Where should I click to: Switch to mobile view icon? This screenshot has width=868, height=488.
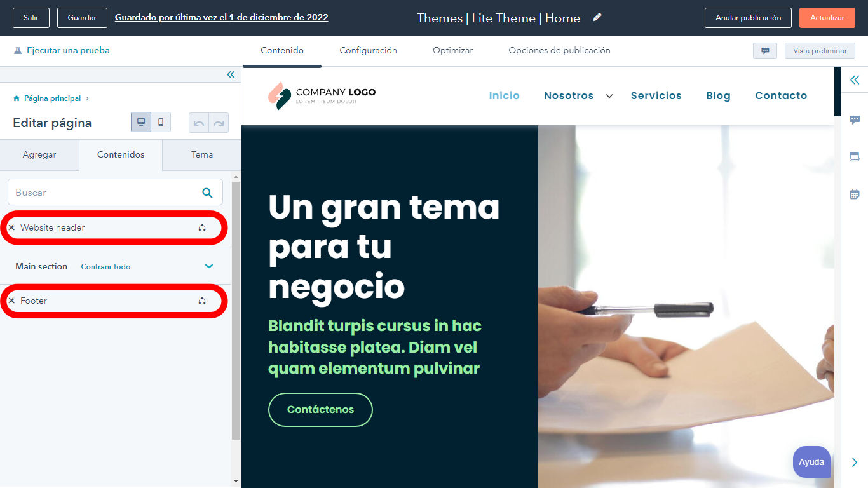[x=161, y=122]
